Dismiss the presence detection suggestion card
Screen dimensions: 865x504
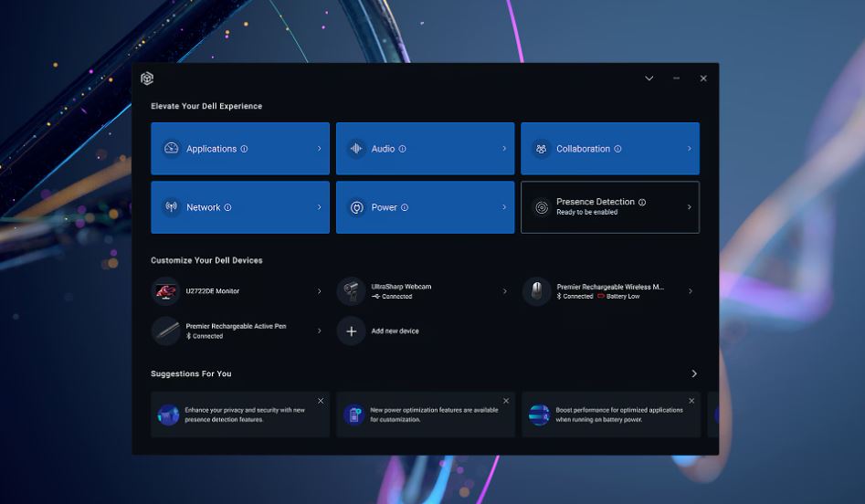point(321,401)
